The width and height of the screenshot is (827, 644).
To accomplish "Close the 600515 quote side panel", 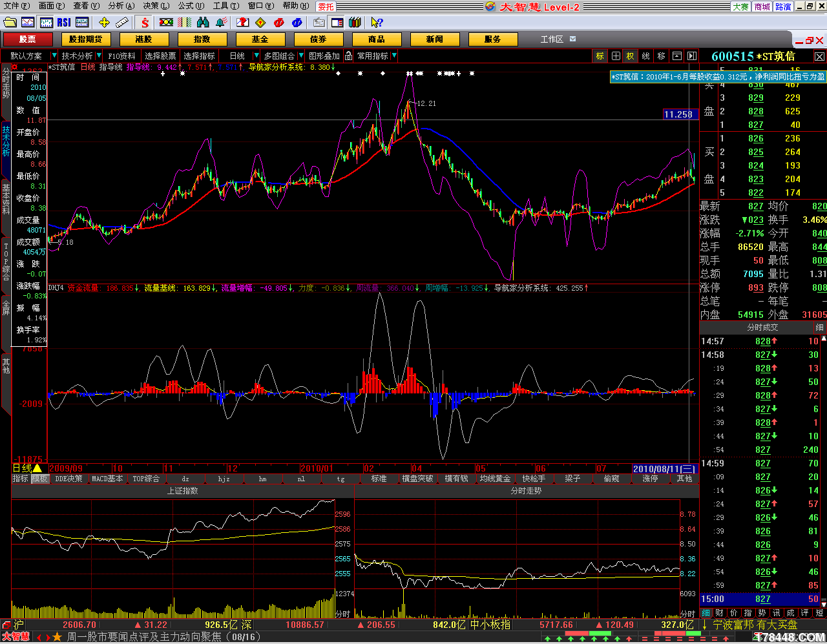I will (819, 56).
